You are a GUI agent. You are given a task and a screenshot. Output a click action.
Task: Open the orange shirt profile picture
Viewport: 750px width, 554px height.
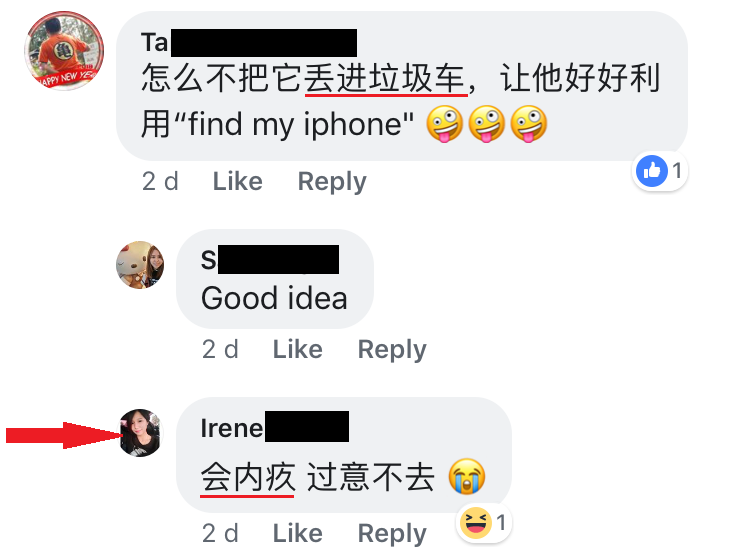pos(64,50)
